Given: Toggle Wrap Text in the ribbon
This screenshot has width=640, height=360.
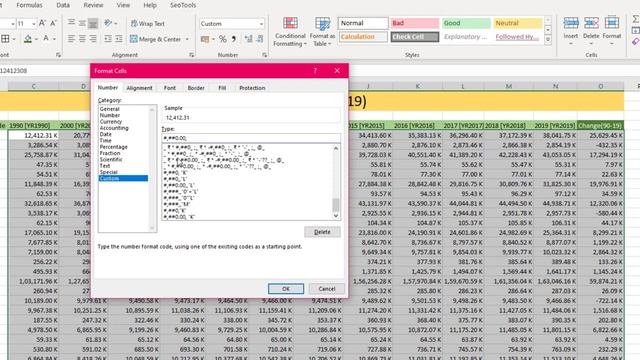Looking at the screenshot, I should click(x=148, y=24).
